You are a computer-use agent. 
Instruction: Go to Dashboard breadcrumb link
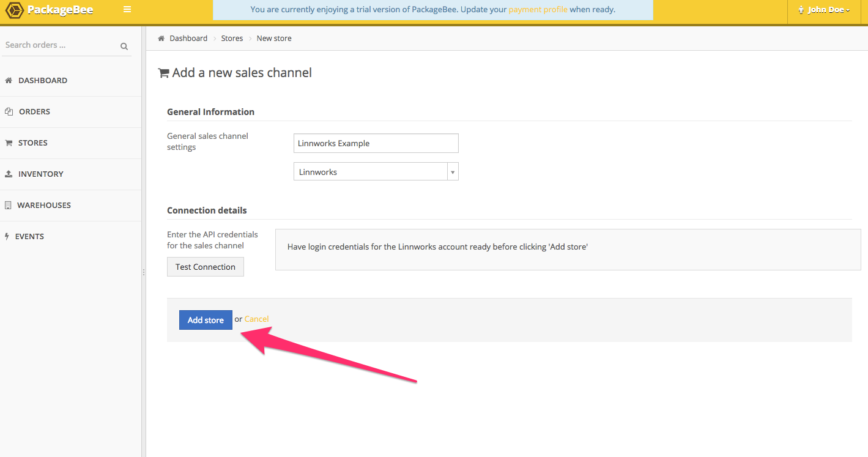(x=188, y=38)
